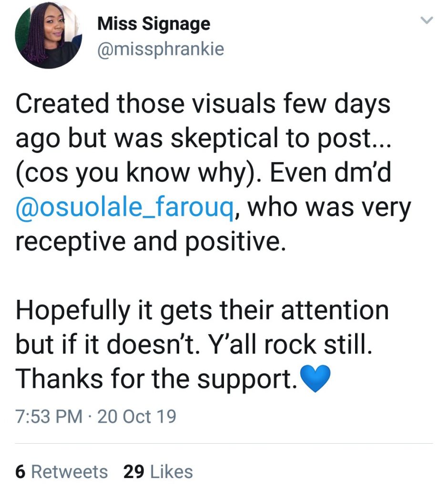Open the @osuolale_farouq mention link
The height and width of the screenshot is (488, 448).
tap(124, 208)
